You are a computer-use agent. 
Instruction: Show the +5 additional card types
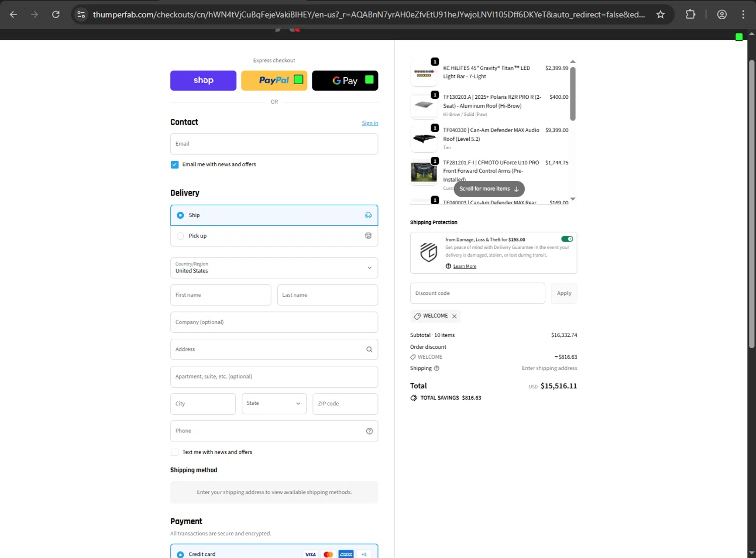coord(364,554)
